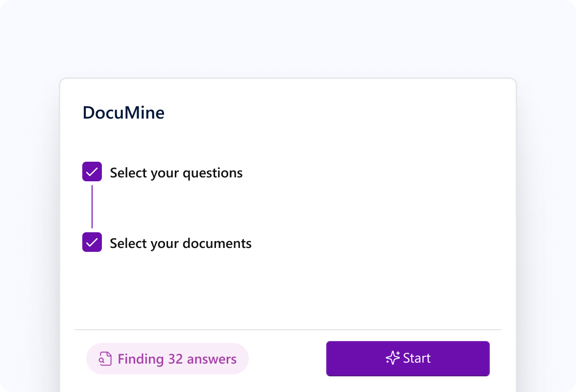The width and height of the screenshot is (576, 392).
Task: Click the connector line between the two steps
Action: click(92, 207)
